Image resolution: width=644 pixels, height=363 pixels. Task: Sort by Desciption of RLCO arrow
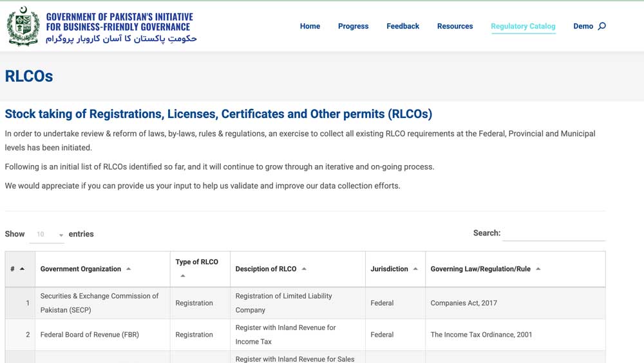304,269
